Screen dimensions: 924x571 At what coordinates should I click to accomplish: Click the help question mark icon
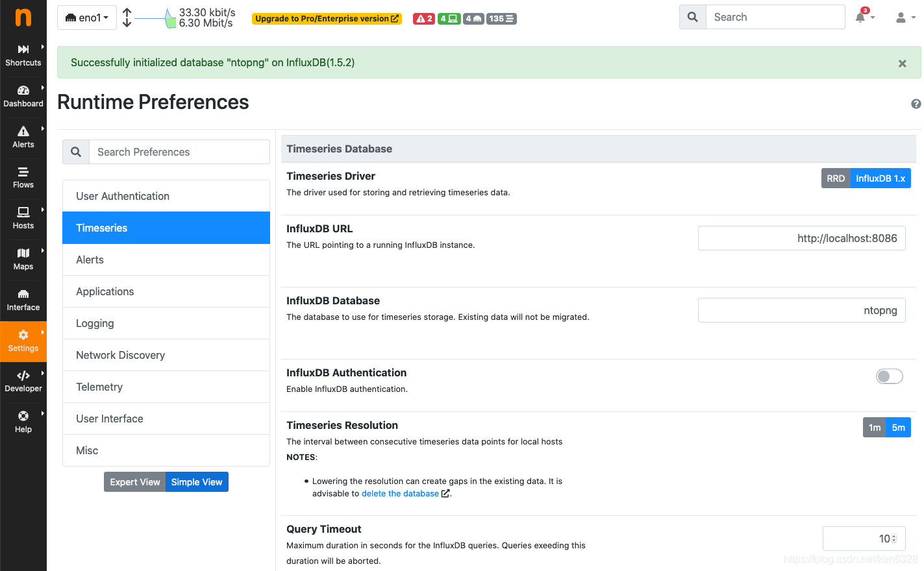pyautogui.click(x=916, y=104)
